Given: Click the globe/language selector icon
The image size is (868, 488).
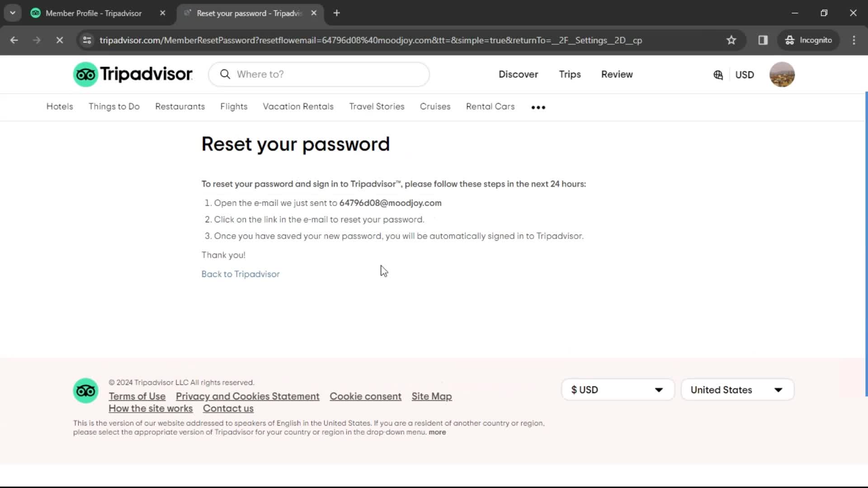Looking at the screenshot, I should (717, 75).
